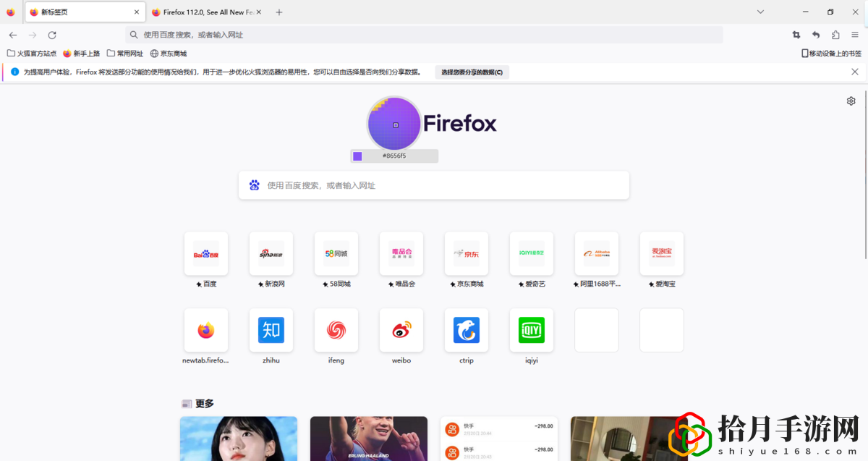This screenshot has width=868, height=461.
Task: Open the extensions puzzle icon
Action: (835, 35)
